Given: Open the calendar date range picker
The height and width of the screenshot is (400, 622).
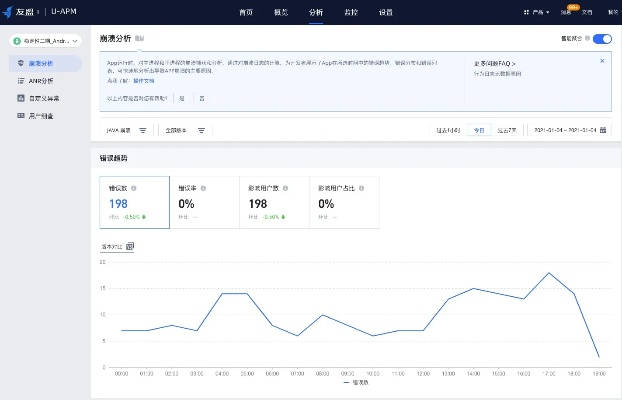Looking at the screenshot, I should [x=569, y=130].
